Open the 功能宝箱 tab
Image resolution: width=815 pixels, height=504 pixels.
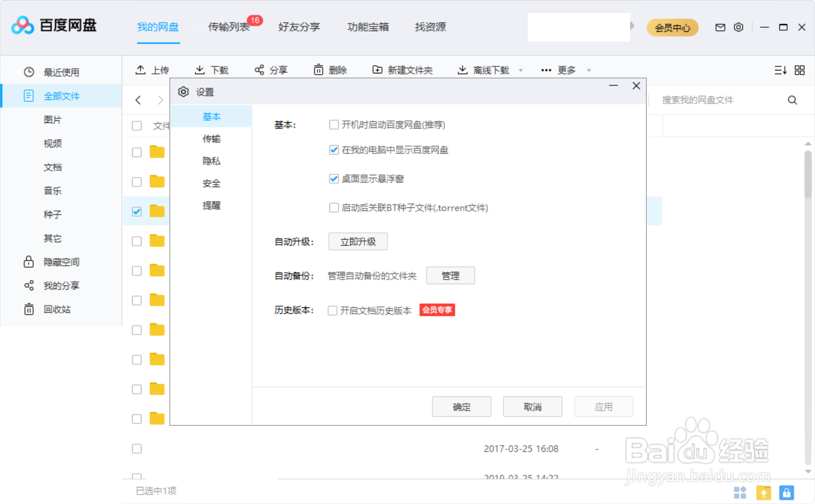(x=368, y=27)
